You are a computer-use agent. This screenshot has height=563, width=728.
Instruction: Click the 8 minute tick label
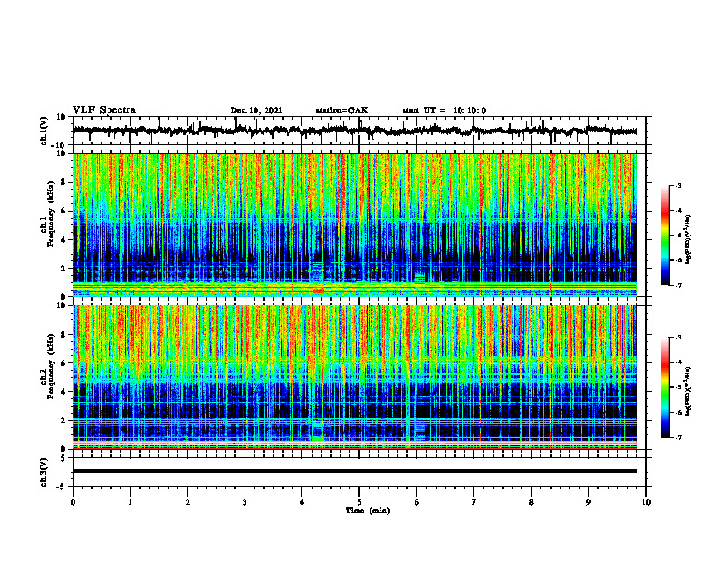(x=531, y=502)
